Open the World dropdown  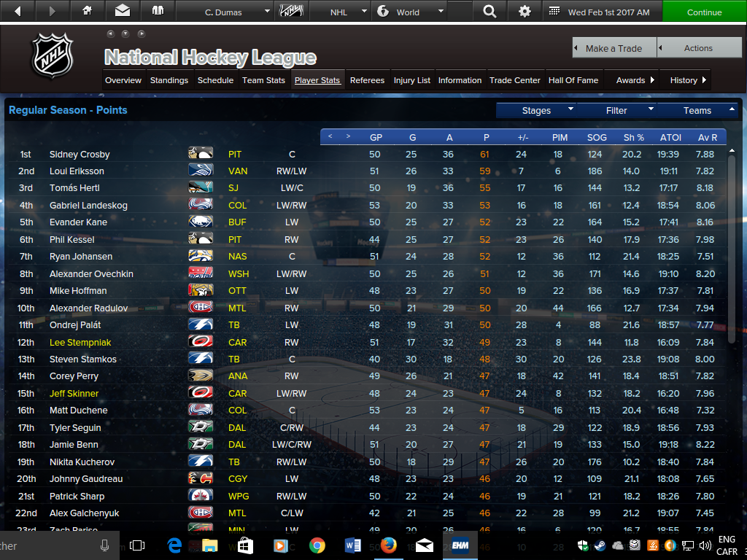click(x=410, y=12)
